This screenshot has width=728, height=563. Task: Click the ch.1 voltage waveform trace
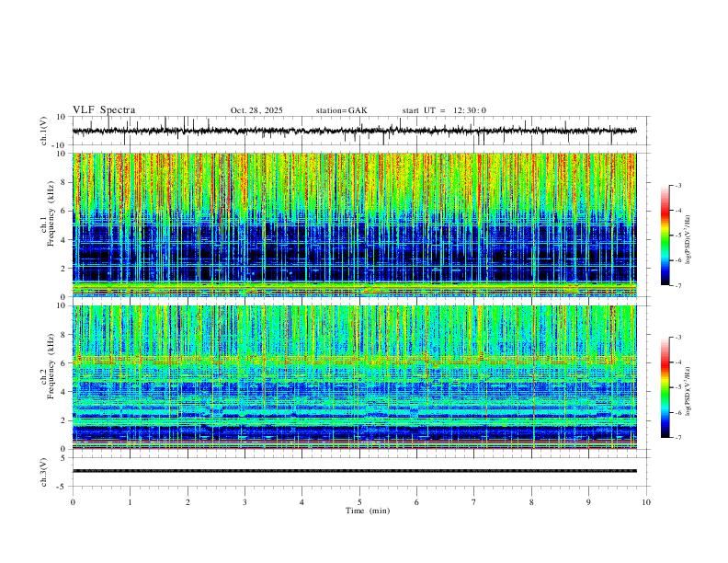[x=354, y=131]
